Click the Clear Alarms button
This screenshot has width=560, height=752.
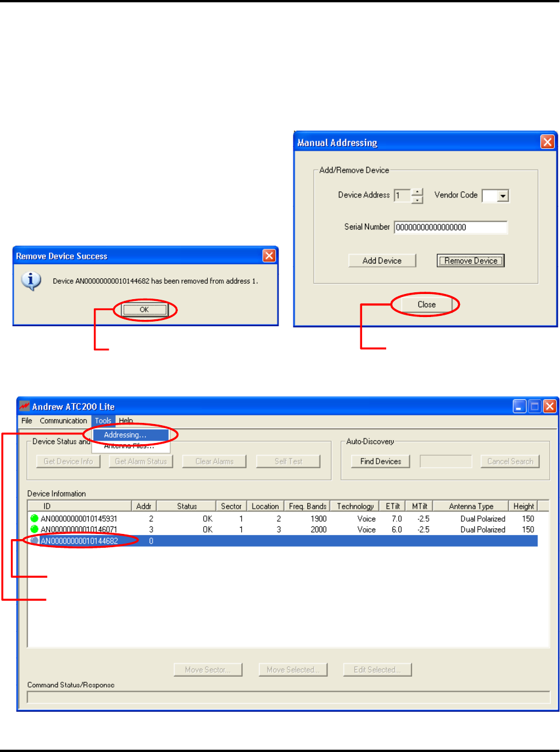click(x=214, y=461)
